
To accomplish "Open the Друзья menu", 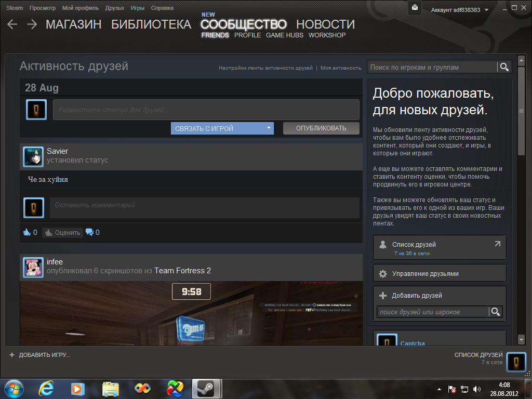I will click(114, 8).
